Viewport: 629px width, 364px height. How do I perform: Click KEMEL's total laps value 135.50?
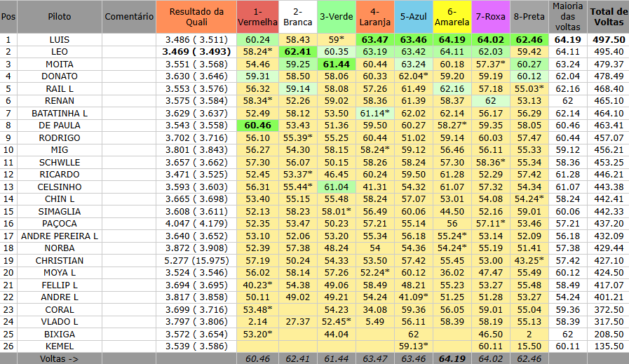pos(608,346)
